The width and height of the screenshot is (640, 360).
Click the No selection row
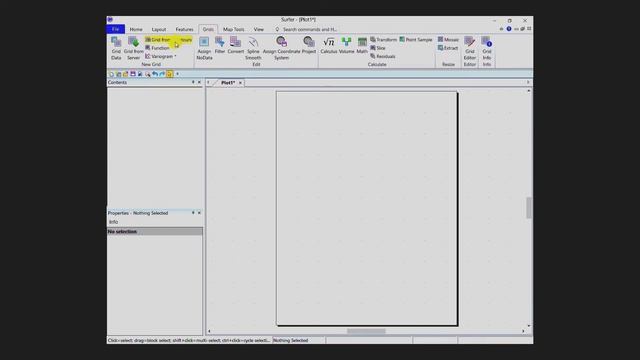(x=155, y=231)
